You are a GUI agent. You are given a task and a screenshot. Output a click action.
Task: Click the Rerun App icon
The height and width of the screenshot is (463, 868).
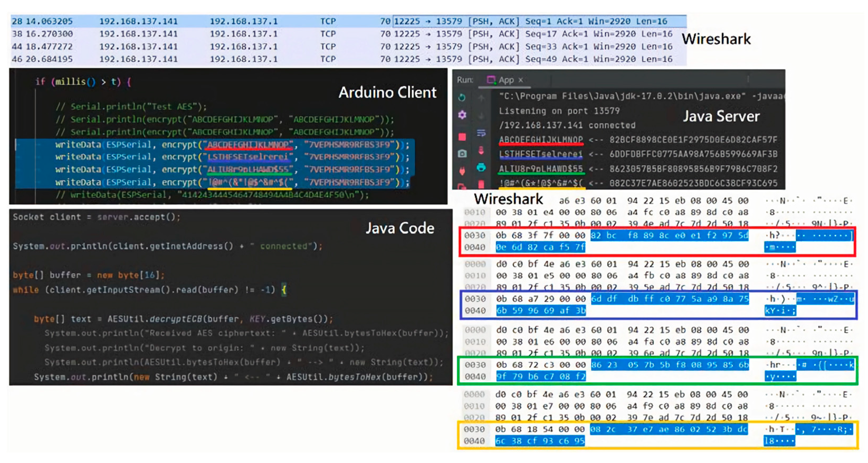click(462, 97)
